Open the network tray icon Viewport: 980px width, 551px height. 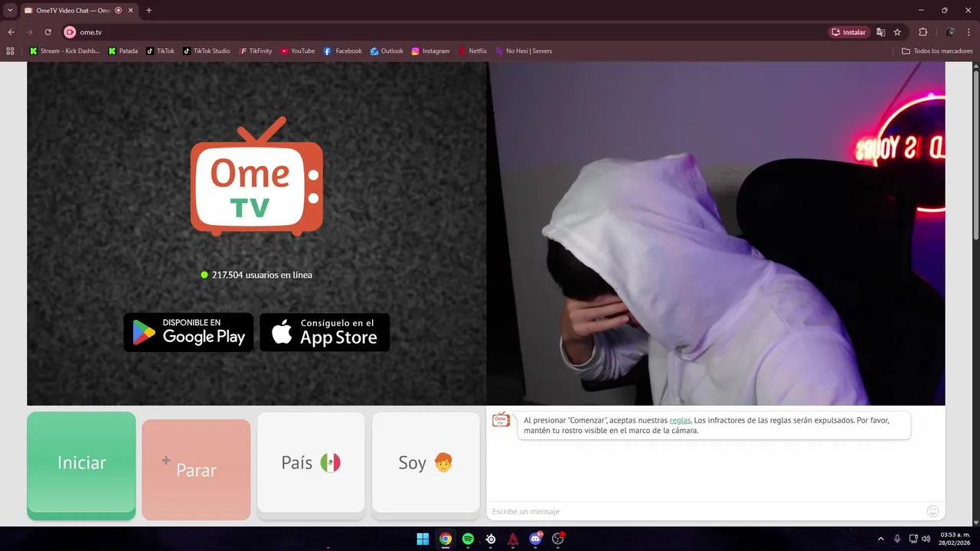click(913, 539)
